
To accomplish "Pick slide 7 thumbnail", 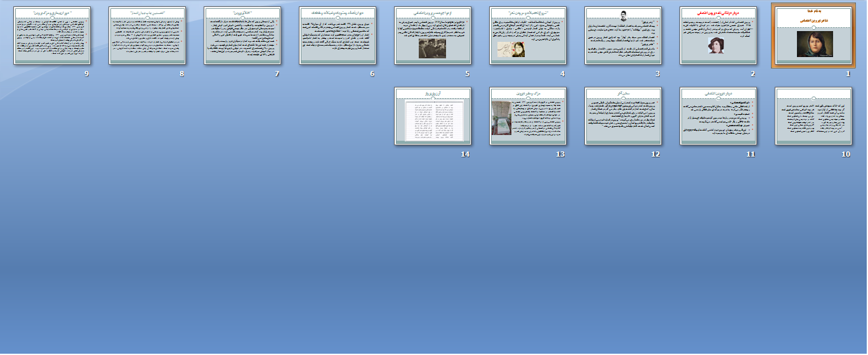I will click(x=242, y=35).
